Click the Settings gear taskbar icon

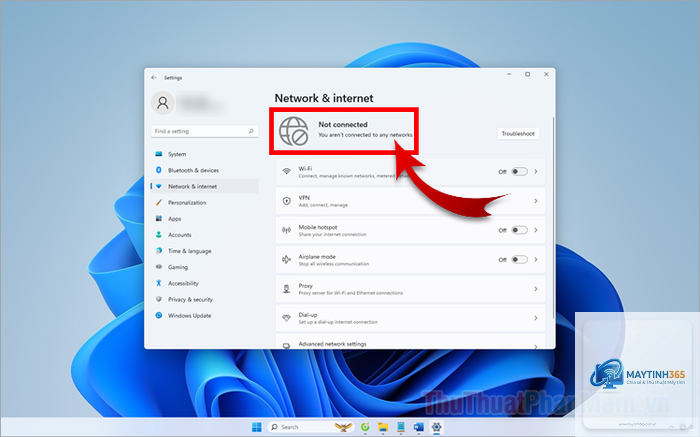pyautogui.click(x=436, y=427)
